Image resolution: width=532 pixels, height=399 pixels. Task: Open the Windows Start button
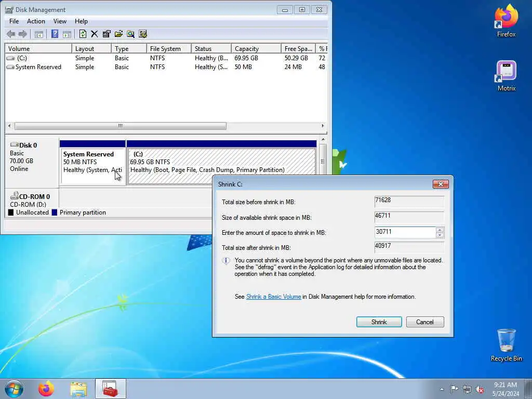[14, 389]
